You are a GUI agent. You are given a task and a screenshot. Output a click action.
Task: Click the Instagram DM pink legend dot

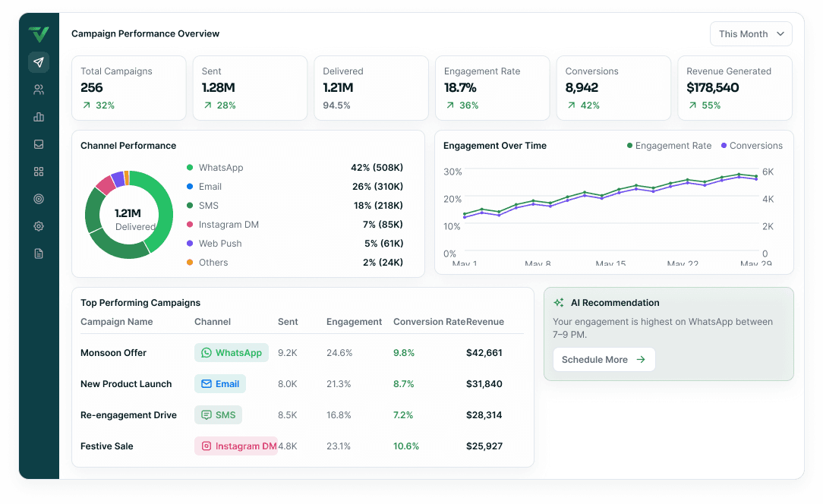190,224
